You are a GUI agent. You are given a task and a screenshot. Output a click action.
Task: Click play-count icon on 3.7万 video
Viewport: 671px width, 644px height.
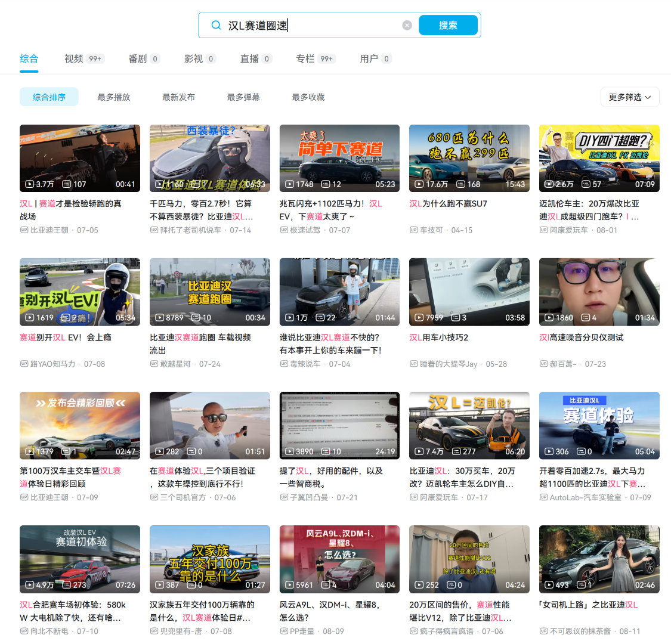[30, 184]
